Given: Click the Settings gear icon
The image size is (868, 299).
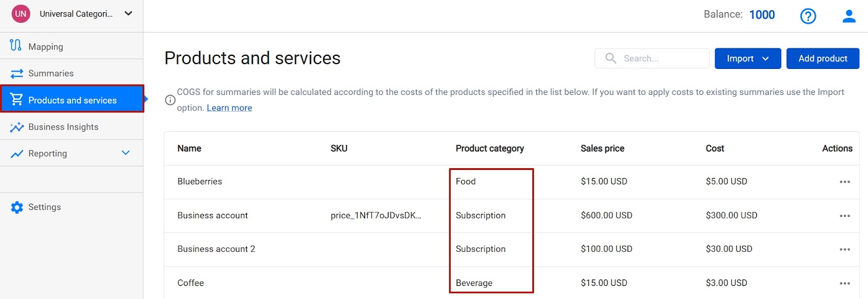Looking at the screenshot, I should tap(17, 207).
